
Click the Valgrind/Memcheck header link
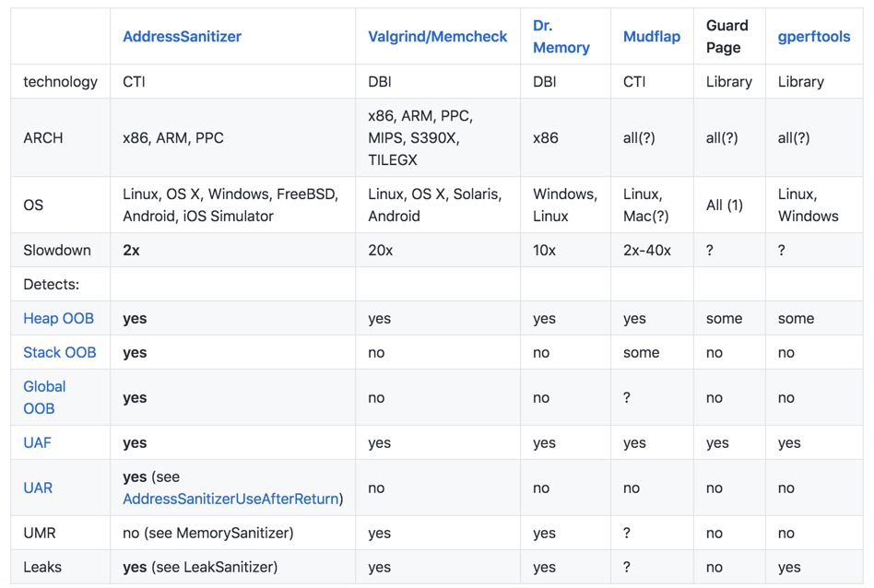[437, 37]
